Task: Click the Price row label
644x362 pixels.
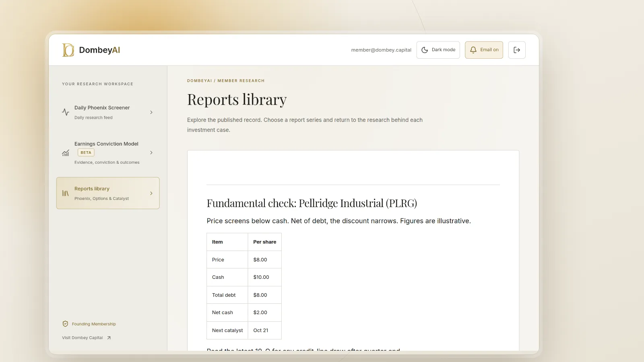Action: [218, 260]
